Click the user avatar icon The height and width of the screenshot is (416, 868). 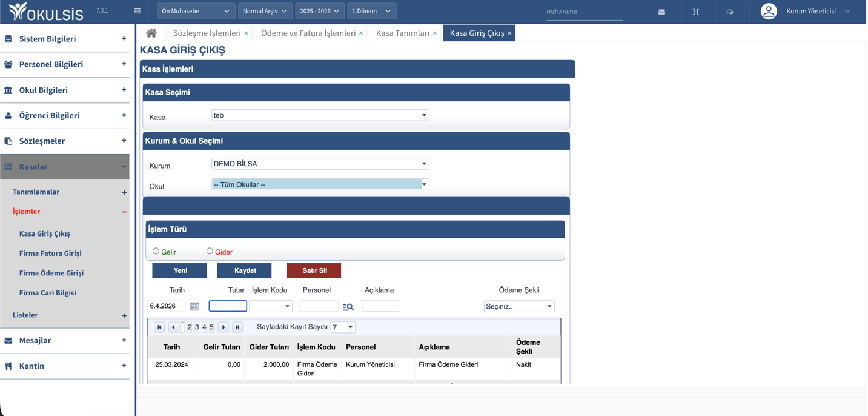point(768,12)
